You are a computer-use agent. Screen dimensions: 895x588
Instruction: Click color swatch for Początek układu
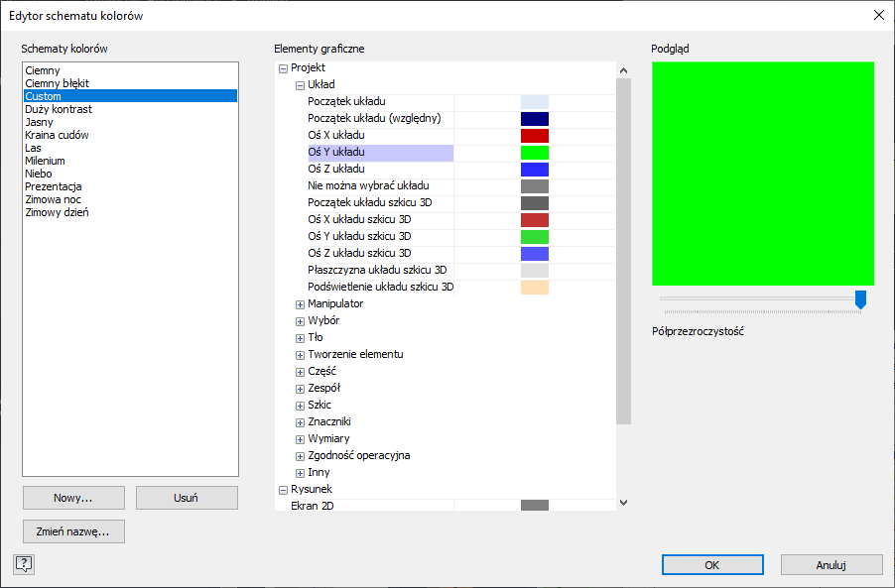(x=535, y=102)
